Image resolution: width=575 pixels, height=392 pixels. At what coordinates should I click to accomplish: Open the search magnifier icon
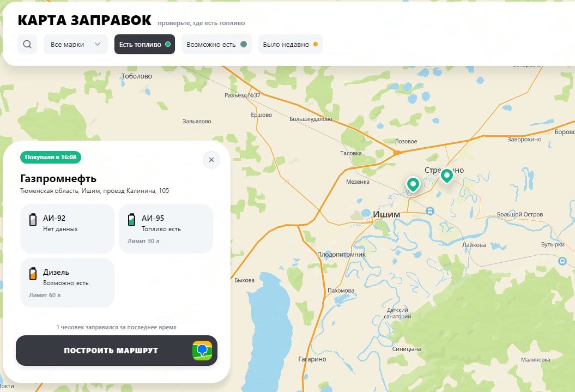coord(27,44)
